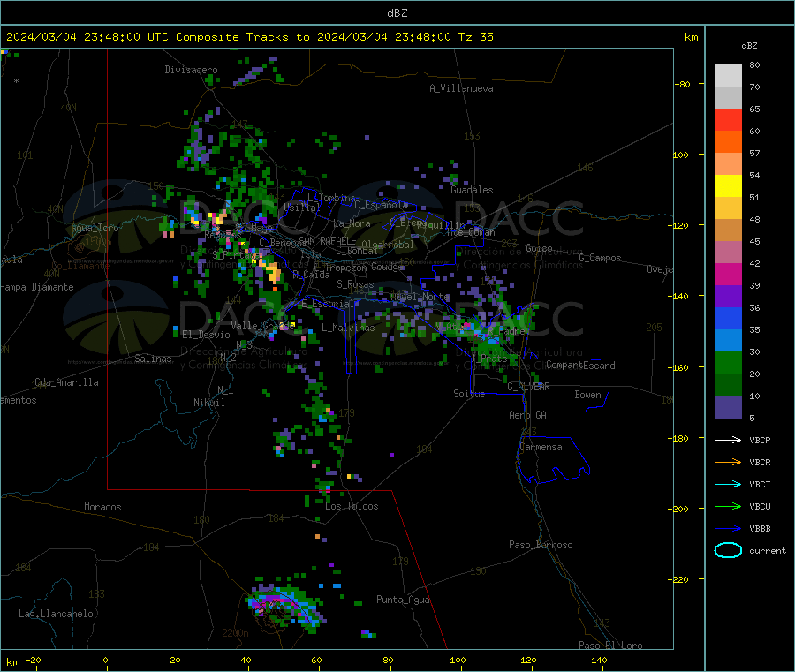Click the '-220' km tick on vertical axis
Screen dimensions: 795x672
(680, 580)
